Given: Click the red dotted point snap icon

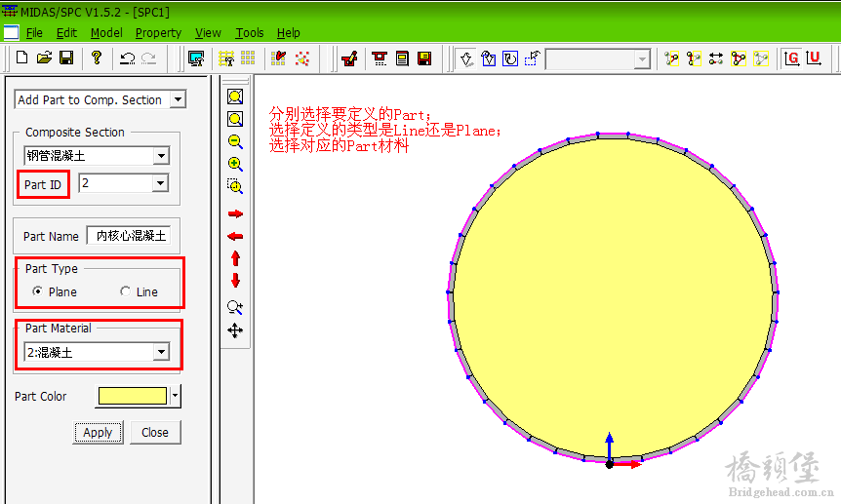Looking at the screenshot, I should coord(302,58).
